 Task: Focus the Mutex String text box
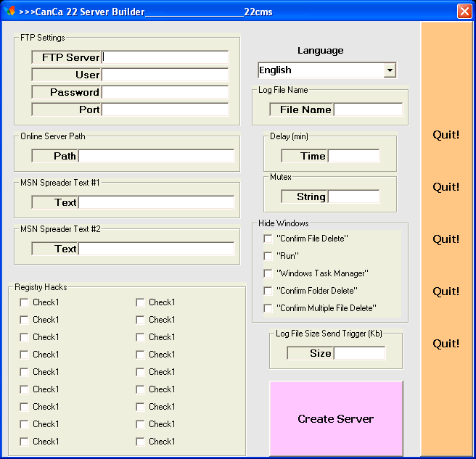coord(354,197)
